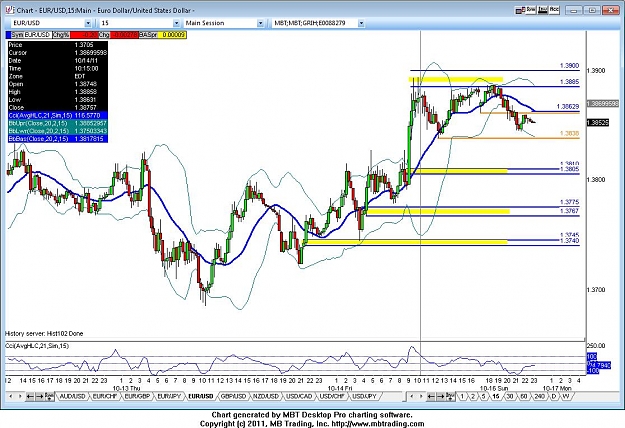Click the Inv button in title bar
The height and width of the screenshot is (428, 625).
point(542,10)
